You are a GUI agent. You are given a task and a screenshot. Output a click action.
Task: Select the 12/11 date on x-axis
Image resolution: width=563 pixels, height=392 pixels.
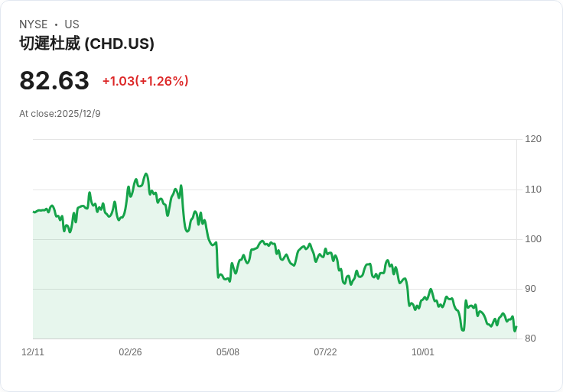tap(33, 352)
